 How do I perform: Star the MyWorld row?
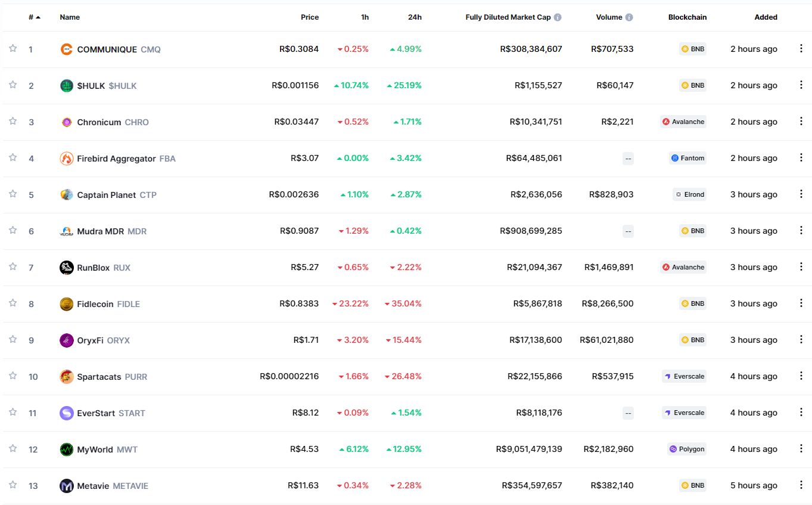coord(13,448)
